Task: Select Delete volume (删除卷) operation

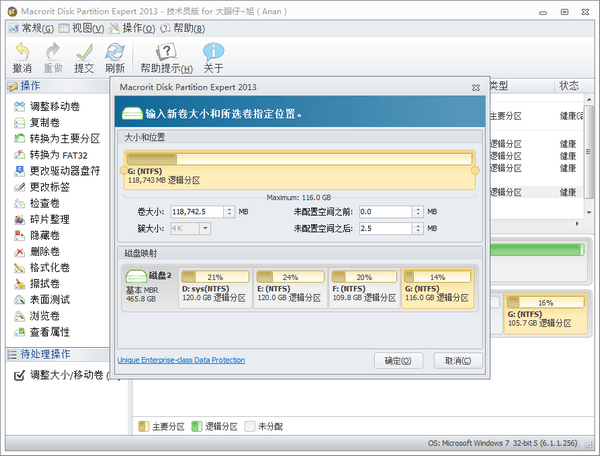Action: pyautogui.click(x=37, y=251)
